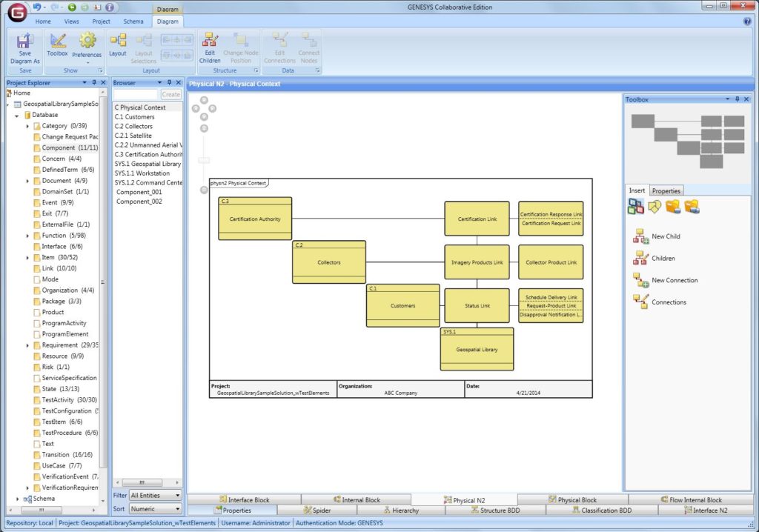Click the Undo arrow in quick access toolbar

tap(37, 7)
